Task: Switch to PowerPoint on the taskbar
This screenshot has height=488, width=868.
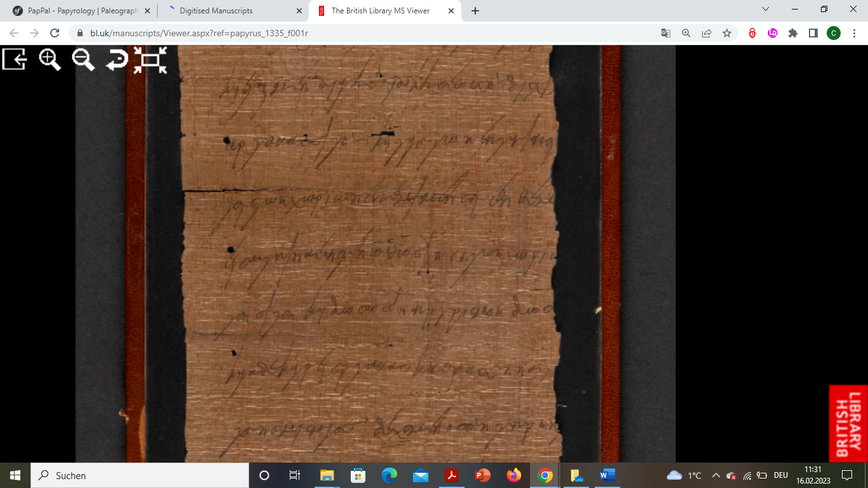Action: [482, 475]
